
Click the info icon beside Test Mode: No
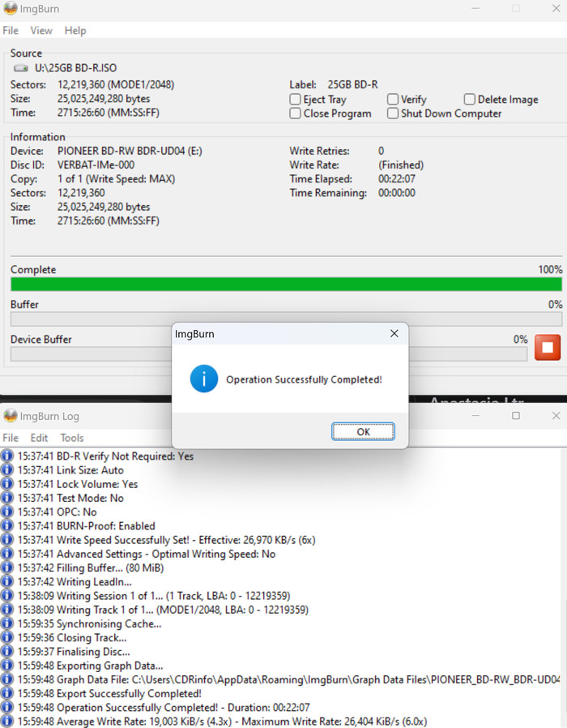[x=7, y=497]
